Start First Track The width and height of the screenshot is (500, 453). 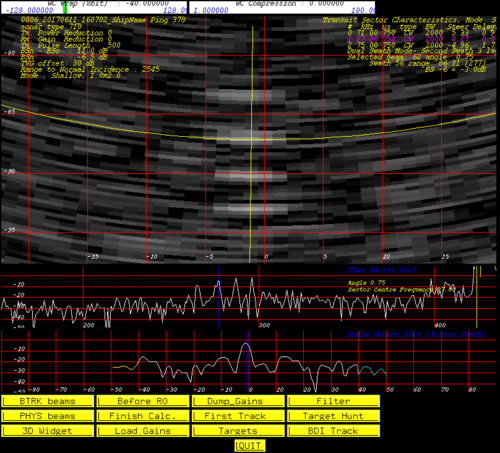238,416
